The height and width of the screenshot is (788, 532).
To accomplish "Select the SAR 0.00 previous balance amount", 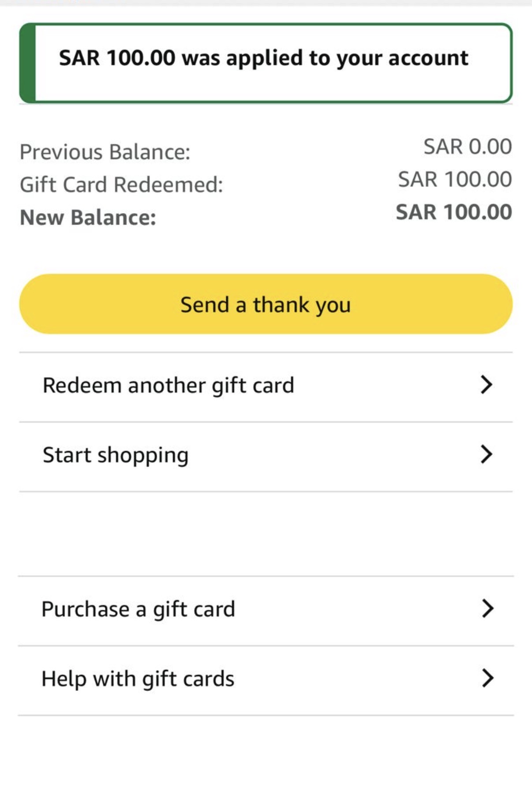I will (x=467, y=146).
